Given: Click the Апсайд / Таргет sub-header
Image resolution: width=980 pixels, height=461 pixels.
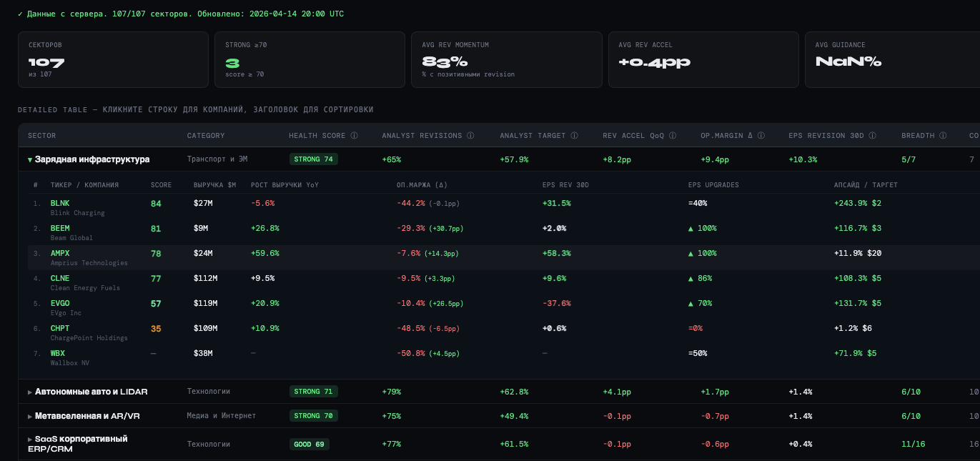Looking at the screenshot, I should [866, 184].
